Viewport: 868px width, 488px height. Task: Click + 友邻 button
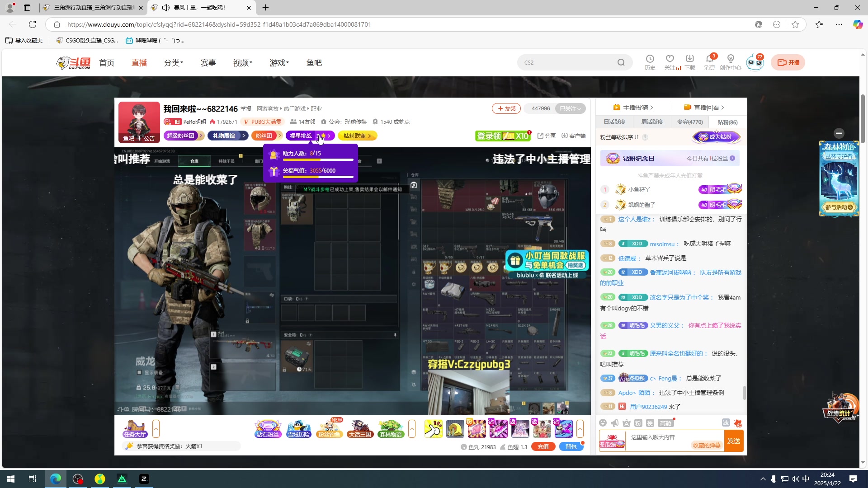[x=506, y=108]
